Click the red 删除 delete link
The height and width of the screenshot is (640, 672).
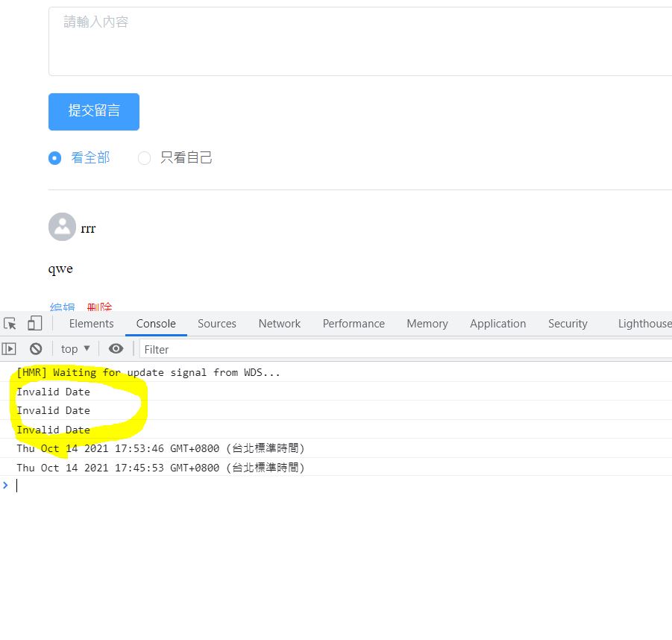pyautogui.click(x=99, y=307)
